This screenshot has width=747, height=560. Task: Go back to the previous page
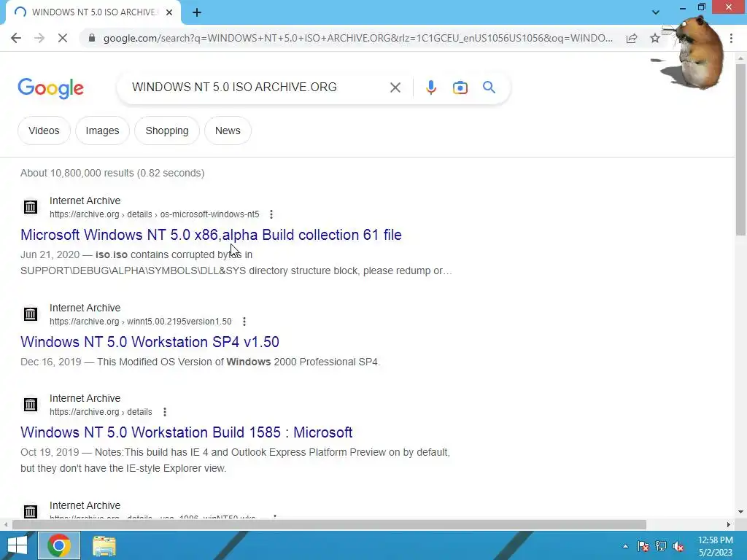pos(16,38)
